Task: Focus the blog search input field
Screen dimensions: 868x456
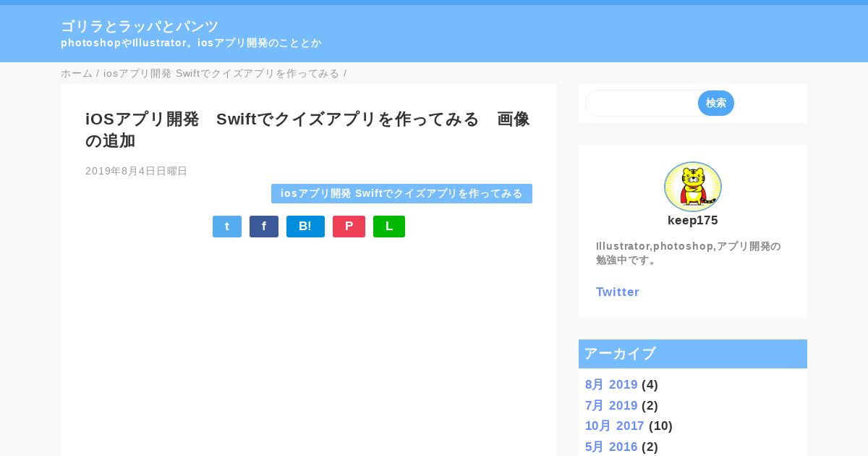Action: [x=642, y=104]
